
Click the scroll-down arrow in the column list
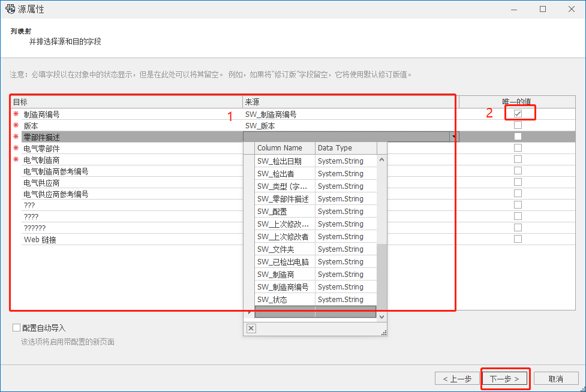pyautogui.click(x=382, y=316)
